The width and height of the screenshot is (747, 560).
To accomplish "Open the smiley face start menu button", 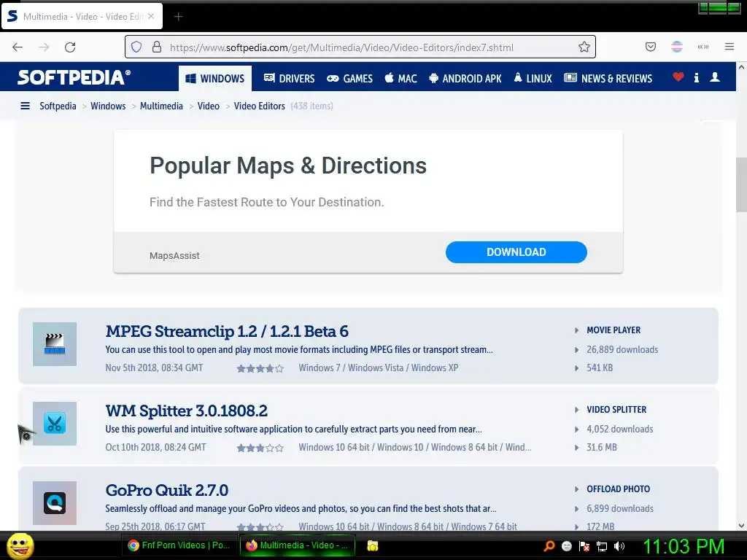I will point(20,545).
